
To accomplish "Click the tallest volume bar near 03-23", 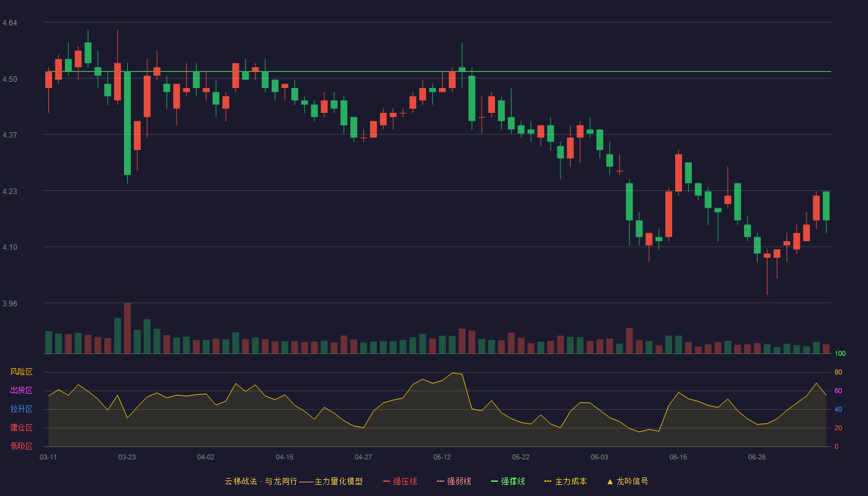I will tap(127, 328).
